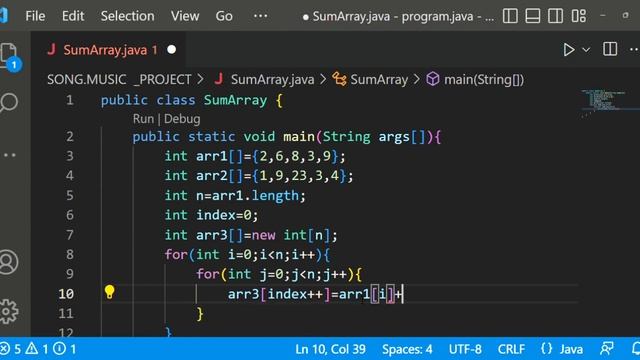Select language mode Java in status bar
This screenshot has width=640, height=360.
[x=571, y=349]
